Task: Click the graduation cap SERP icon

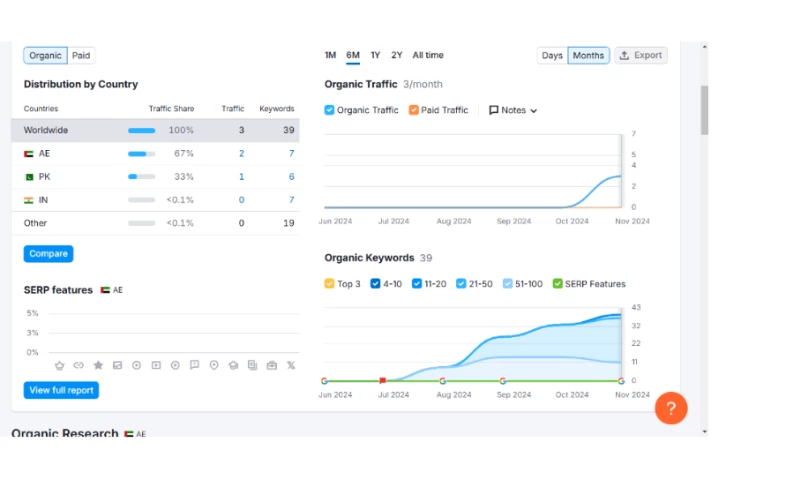Action: click(233, 366)
